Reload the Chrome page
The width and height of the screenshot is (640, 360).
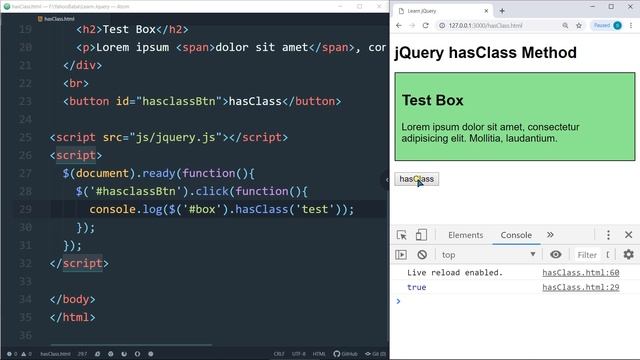[x=426, y=25]
